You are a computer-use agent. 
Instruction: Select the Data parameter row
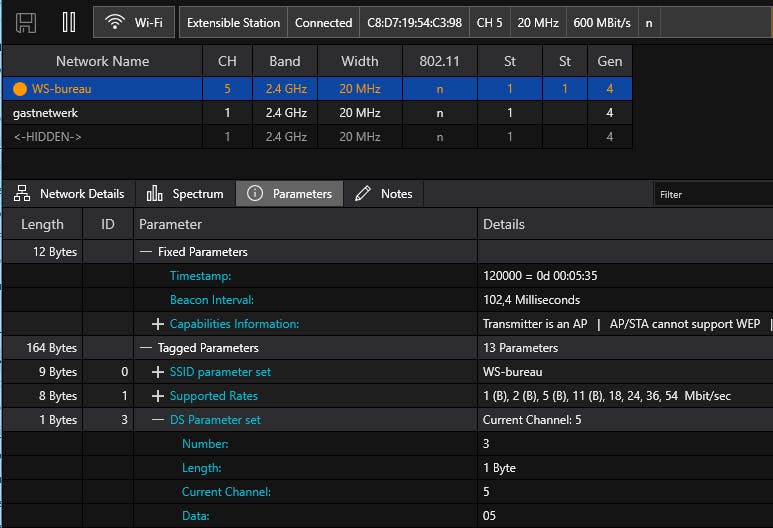[388, 516]
